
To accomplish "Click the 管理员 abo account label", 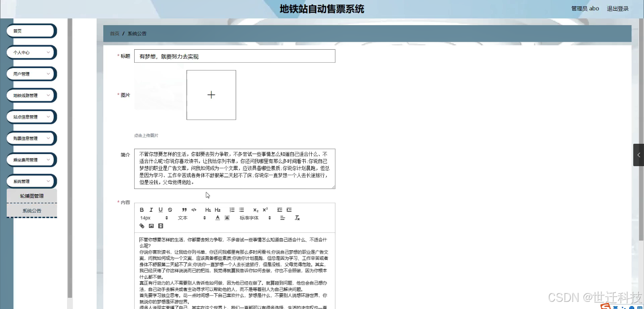I will pyautogui.click(x=585, y=9).
